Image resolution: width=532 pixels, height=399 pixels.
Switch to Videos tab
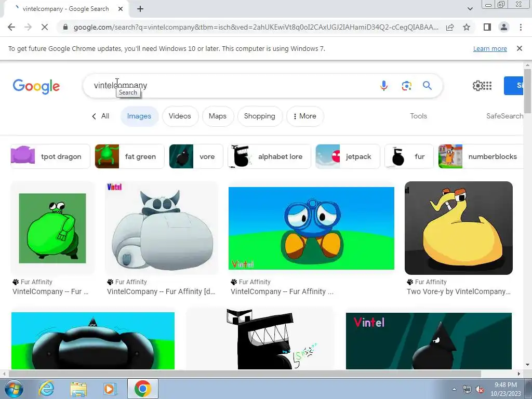point(180,116)
